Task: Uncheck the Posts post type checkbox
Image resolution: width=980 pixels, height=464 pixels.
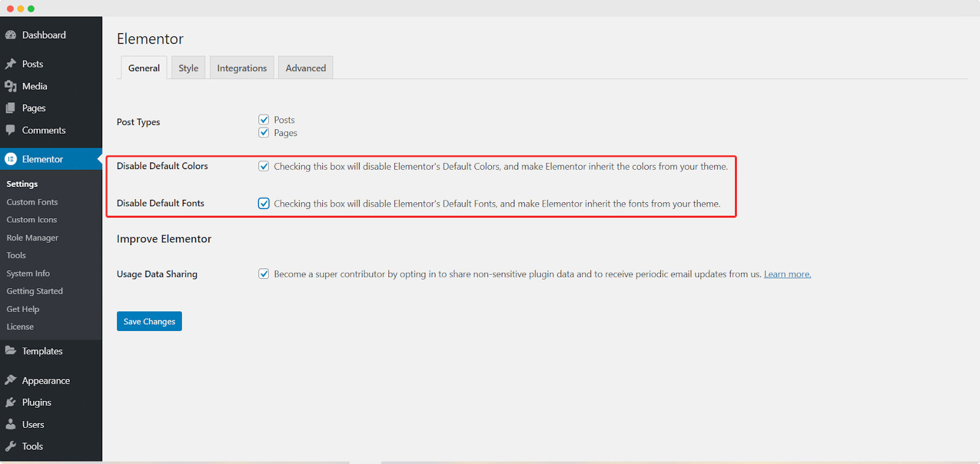Action: [x=264, y=120]
